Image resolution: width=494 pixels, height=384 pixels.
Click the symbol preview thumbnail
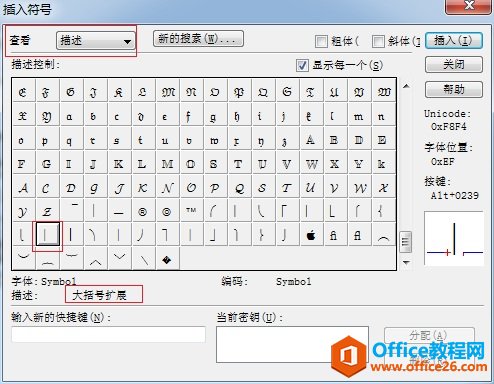pos(454,238)
